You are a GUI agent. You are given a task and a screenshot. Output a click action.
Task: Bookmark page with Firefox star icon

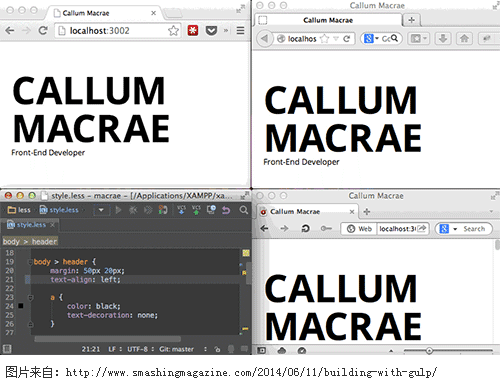[x=324, y=39]
